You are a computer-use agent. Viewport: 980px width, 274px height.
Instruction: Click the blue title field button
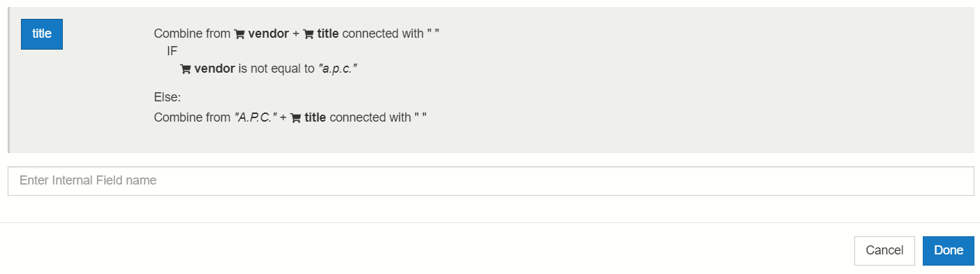click(x=42, y=34)
